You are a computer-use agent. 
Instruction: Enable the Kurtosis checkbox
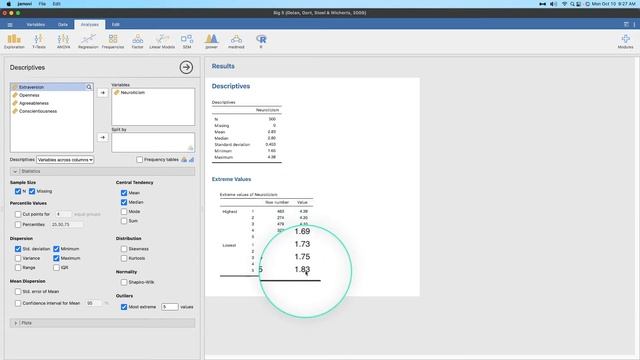[124, 258]
